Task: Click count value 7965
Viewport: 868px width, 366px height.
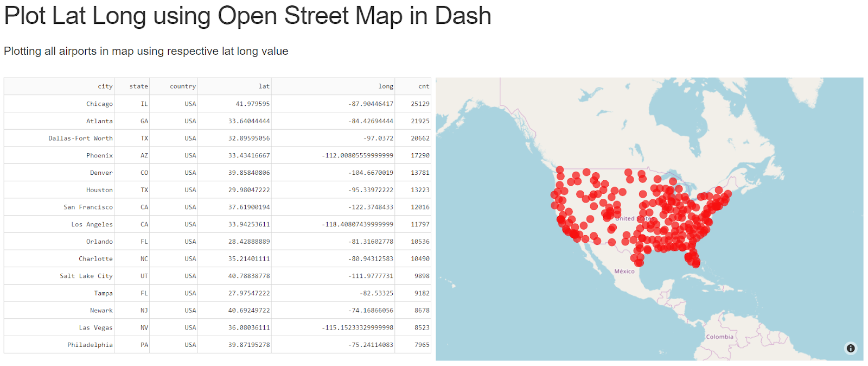Action: coord(413,345)
